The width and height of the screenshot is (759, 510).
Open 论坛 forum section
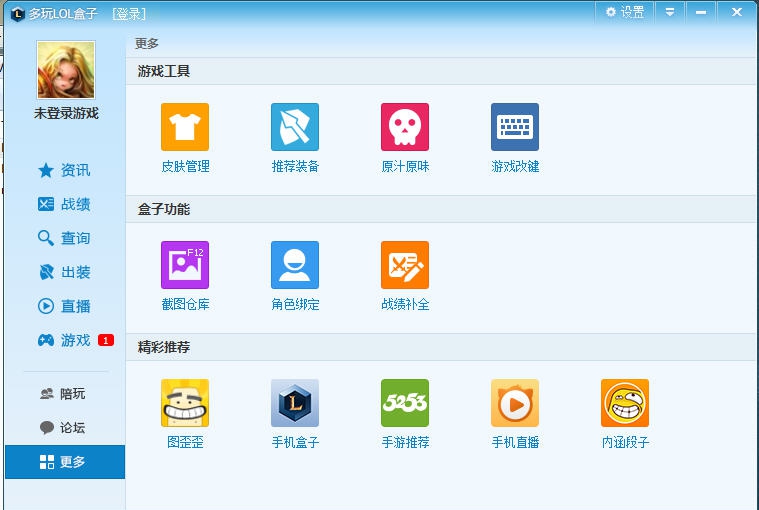click(x=62, y=428)
